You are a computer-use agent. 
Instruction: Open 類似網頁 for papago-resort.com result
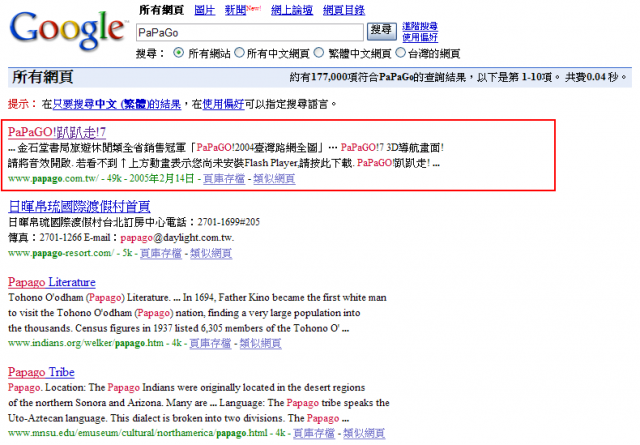coord(211,253)
